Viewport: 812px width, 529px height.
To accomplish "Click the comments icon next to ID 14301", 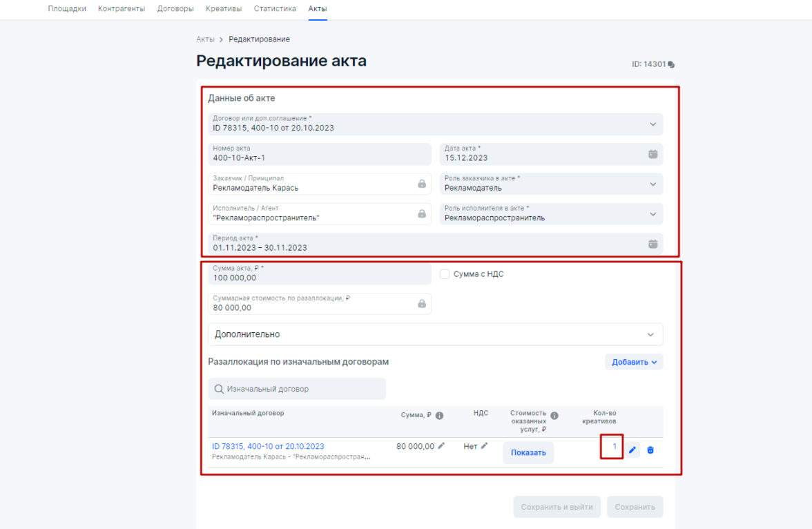I will (x=671, y=65).
